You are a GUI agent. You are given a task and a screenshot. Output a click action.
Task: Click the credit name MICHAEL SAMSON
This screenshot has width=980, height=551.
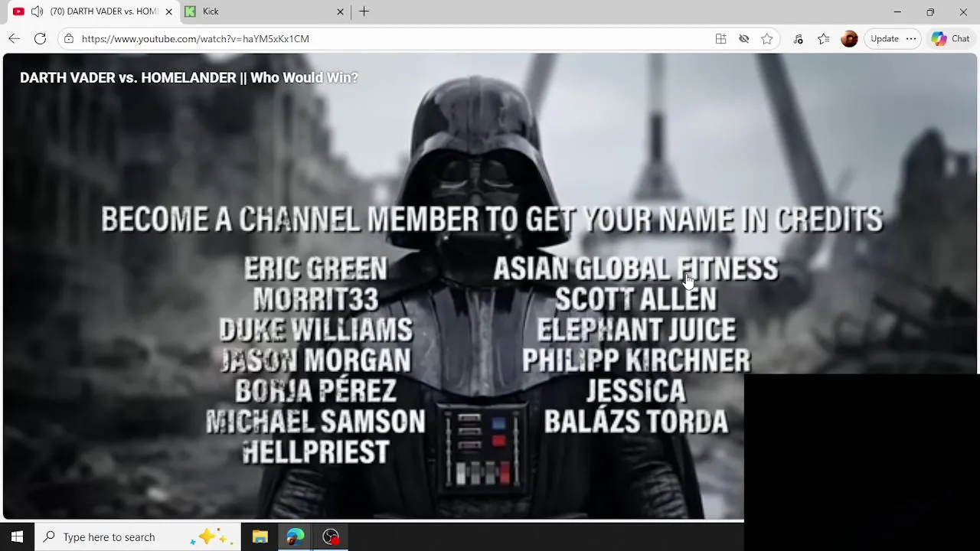point(315,422)
